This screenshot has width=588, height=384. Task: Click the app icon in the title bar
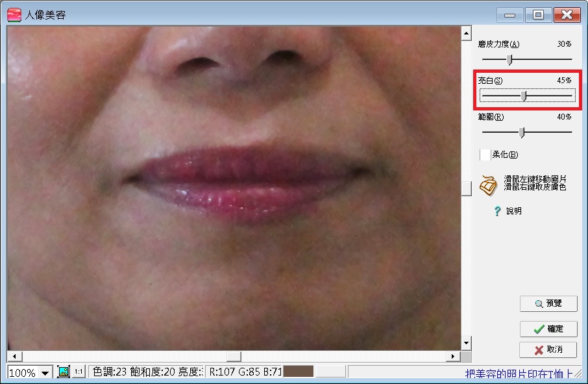pyautogui.click(x=14, y=15)
